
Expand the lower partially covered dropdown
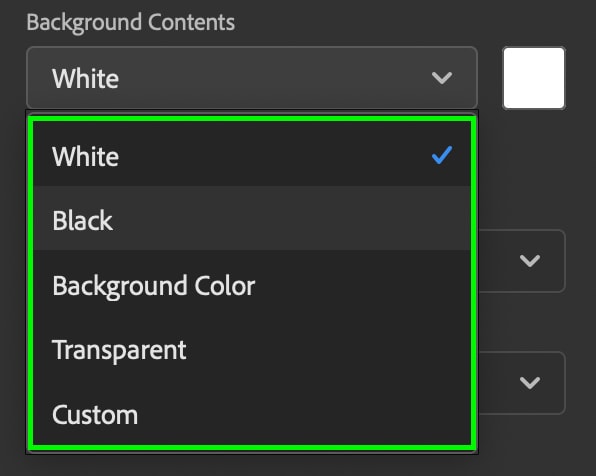pyautogui.click(x=522, y=382)
